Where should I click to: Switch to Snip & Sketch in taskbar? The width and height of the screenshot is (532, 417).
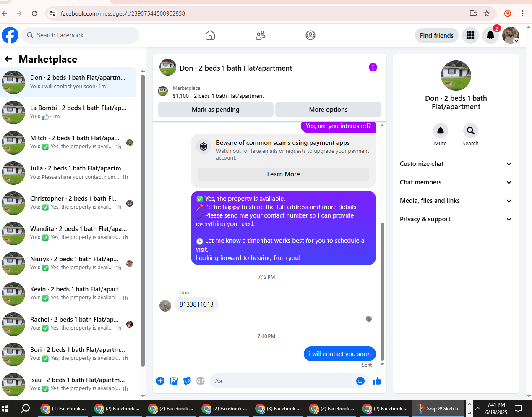[438, 408]
